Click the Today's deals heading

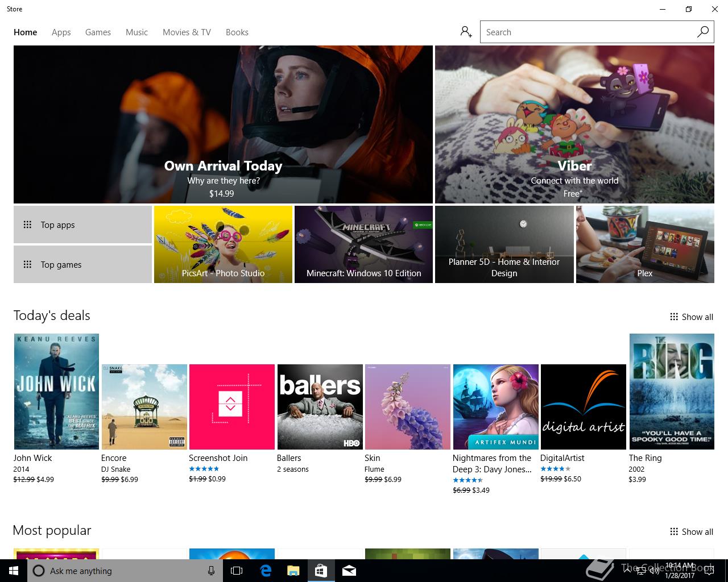52,315
